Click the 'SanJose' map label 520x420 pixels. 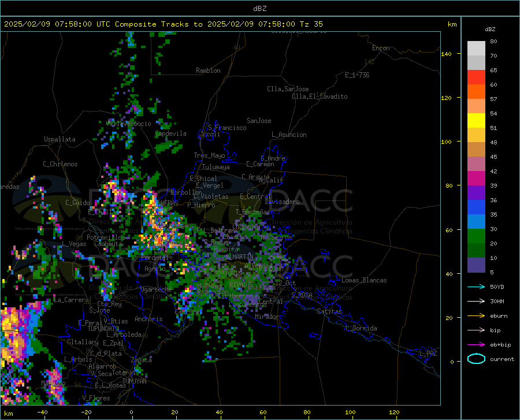click(x=259, y=121)
